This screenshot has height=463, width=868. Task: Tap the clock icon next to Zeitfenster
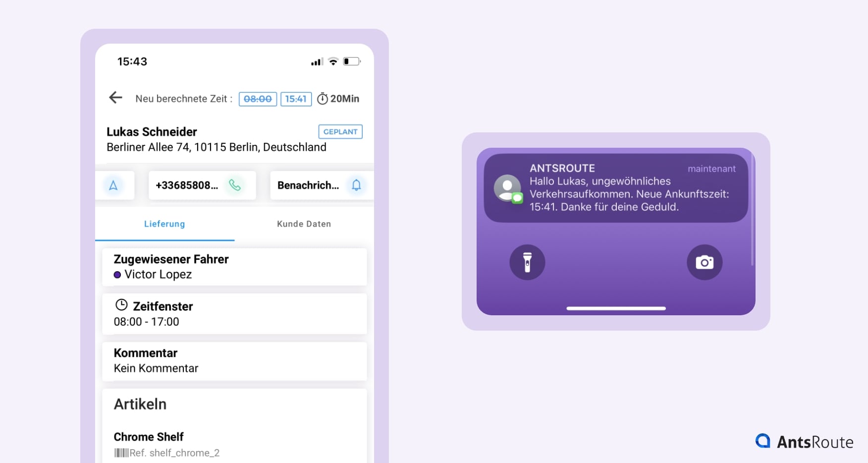[x=121, y=305]
